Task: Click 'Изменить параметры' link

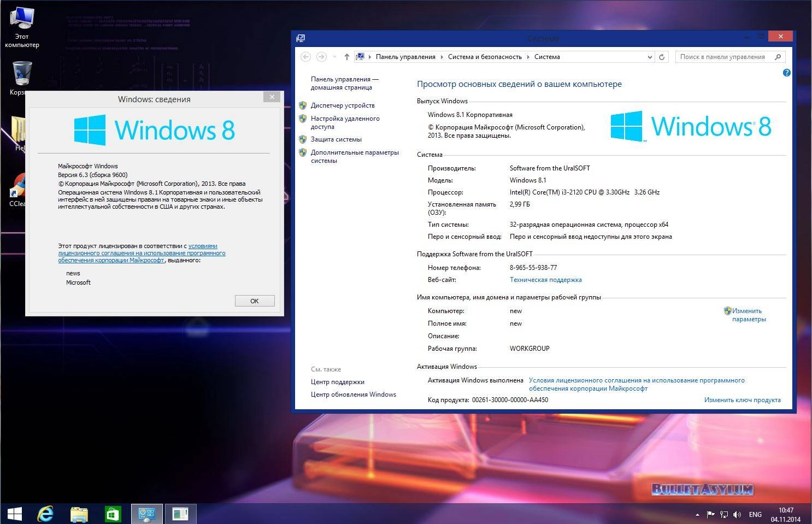Action: (749, 315)
